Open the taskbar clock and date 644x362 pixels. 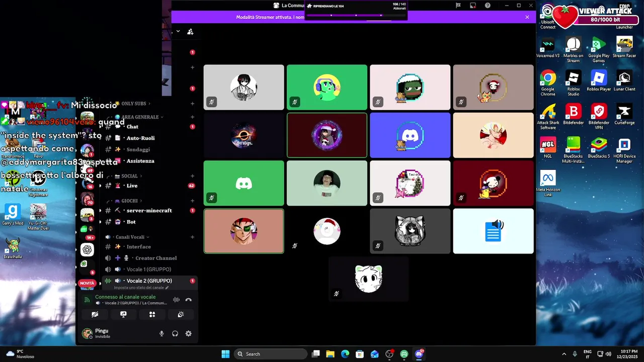(624, 354)
